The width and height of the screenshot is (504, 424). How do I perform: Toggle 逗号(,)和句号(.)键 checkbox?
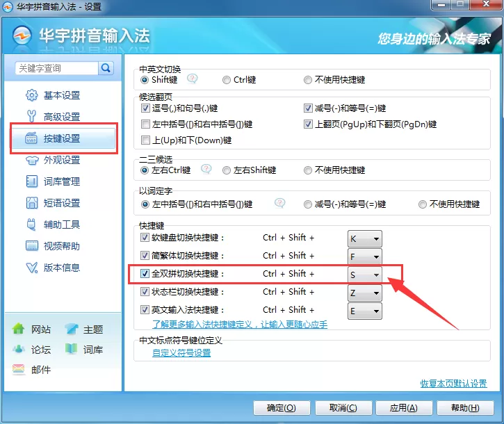pos(145,108)
